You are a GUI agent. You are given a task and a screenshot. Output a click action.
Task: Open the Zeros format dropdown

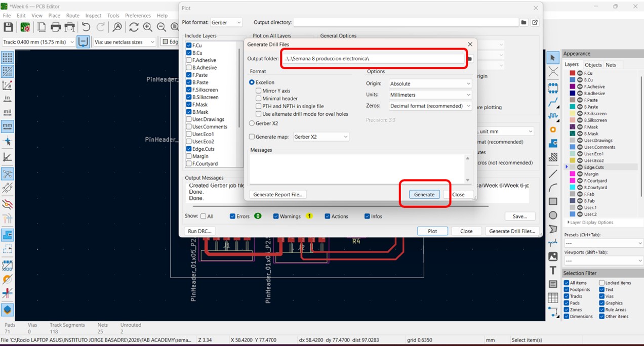click(x=430, y=106)
